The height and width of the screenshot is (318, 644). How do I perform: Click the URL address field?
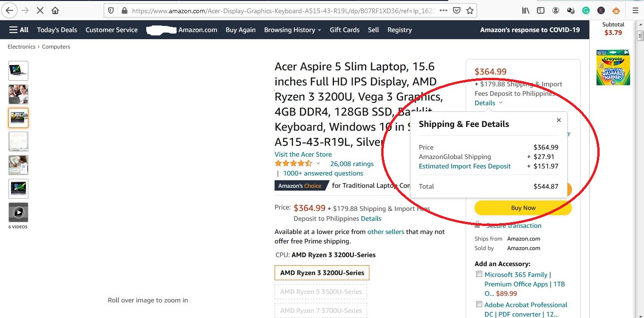[x=283, y=10]
